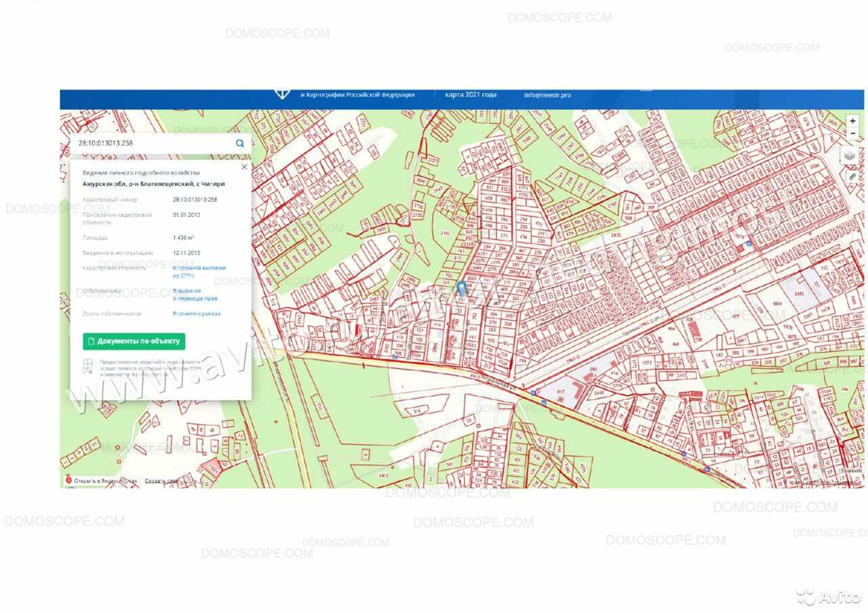Click the blue parcel location marker
The height and width of the screenshot is (613, 868).
(462, 289)
